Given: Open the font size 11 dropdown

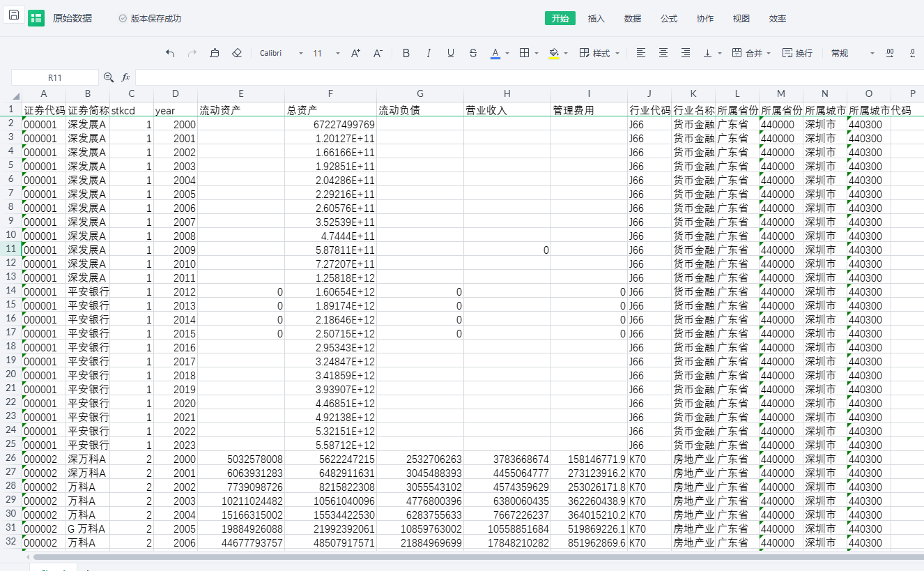Looking at the screenshot, I should [x=326, y=53].
